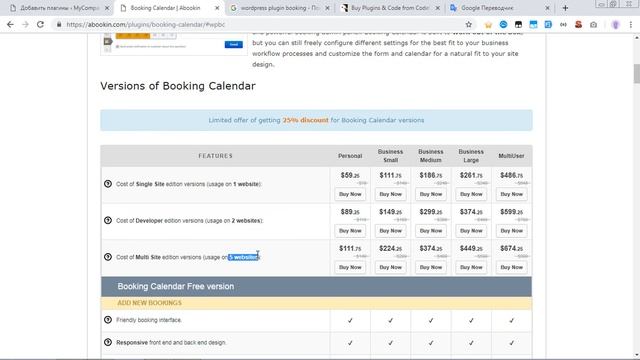Buy MultiUser Multi Site for $674.25
This screenshot has height=360, width=640.
511,267
